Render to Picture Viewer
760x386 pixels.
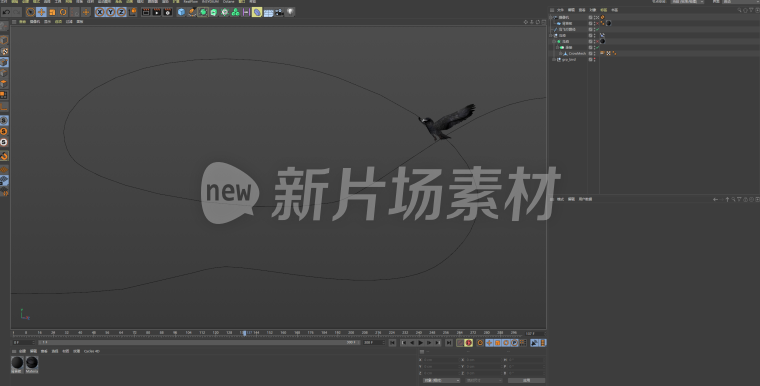157,12
